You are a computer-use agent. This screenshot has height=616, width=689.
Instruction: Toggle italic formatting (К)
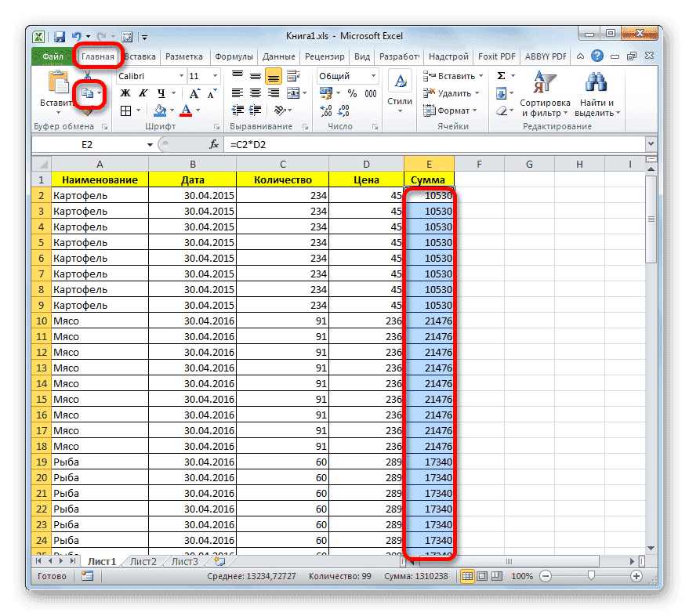coord(145,93)
